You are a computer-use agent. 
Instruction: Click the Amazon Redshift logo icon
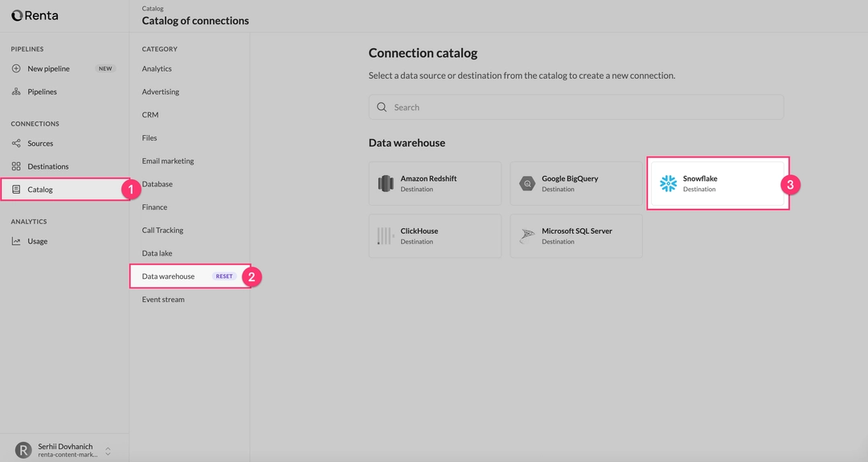[x=386, y=184]
